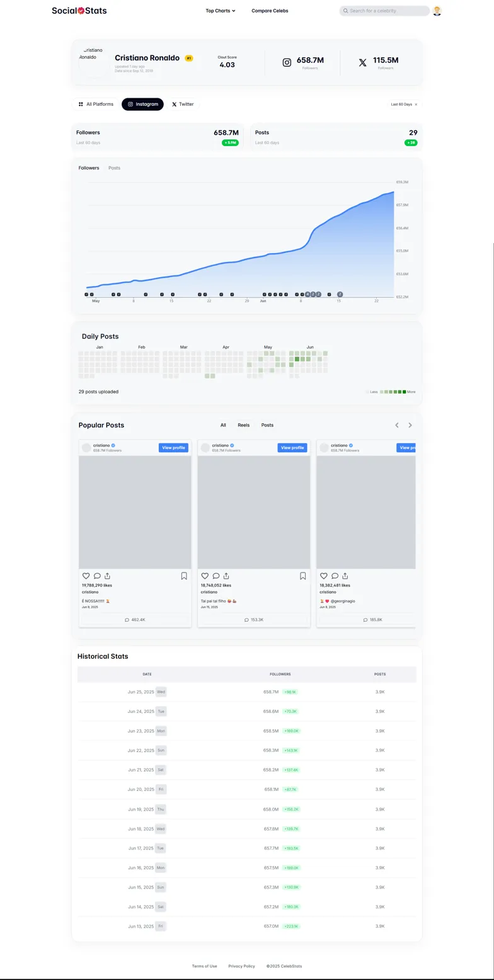Share the @georginagio post
The width and height of the screenshot is (494, 980).
click(345, 576)
